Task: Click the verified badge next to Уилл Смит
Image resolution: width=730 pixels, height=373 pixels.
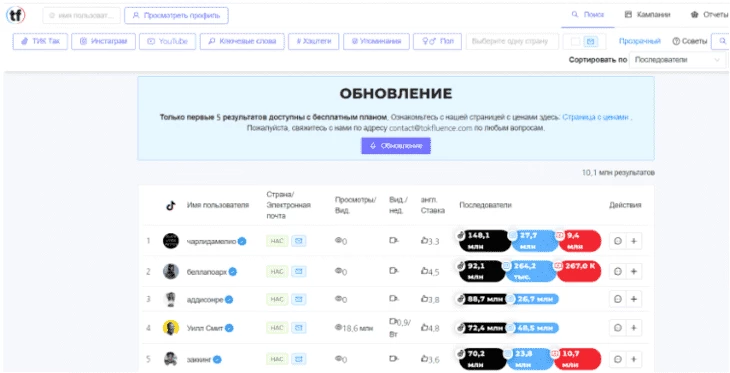Action: pyautogui.click(x=229, y=328)
